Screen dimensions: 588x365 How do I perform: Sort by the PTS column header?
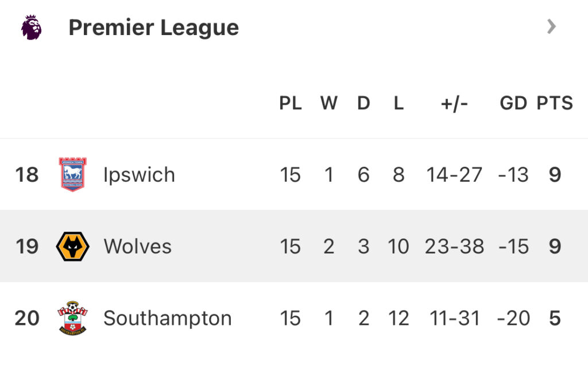tap(555, 103)
